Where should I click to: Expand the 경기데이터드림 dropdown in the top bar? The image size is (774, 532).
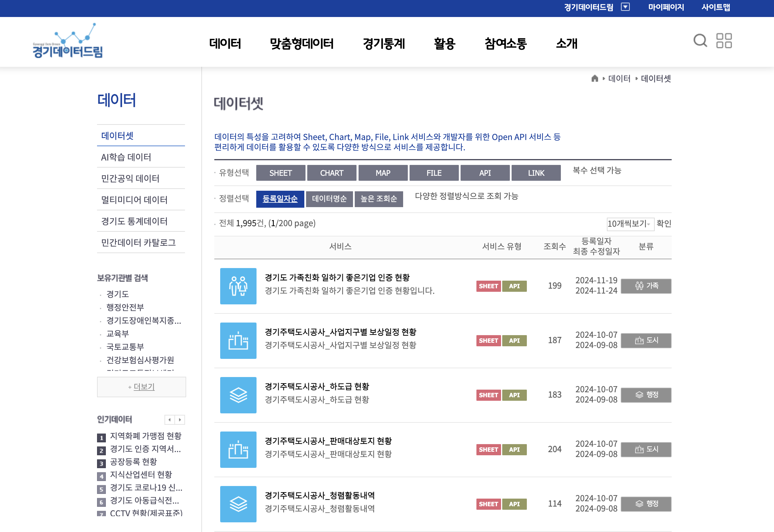click(x=625, y=7)
